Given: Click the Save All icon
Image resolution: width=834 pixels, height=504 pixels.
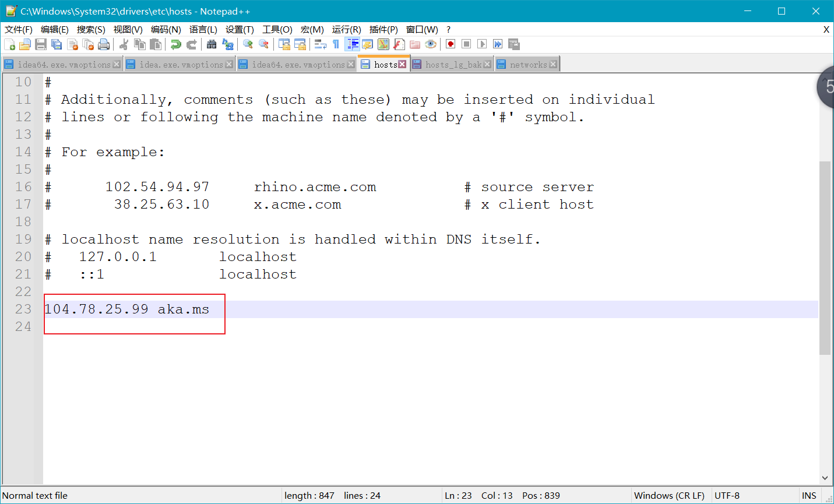Looking at the screenshot, I should click(x=57, y=44).
